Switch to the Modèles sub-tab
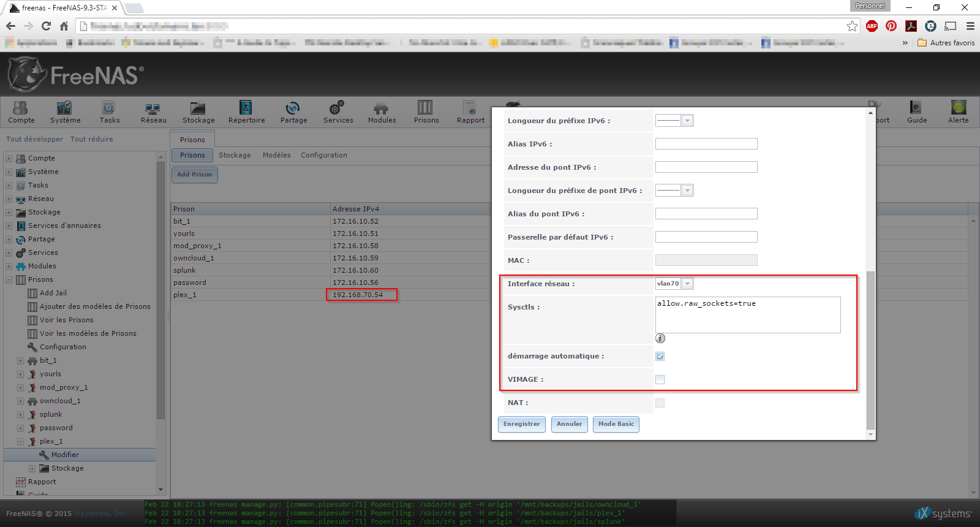 tap(277, 155)
